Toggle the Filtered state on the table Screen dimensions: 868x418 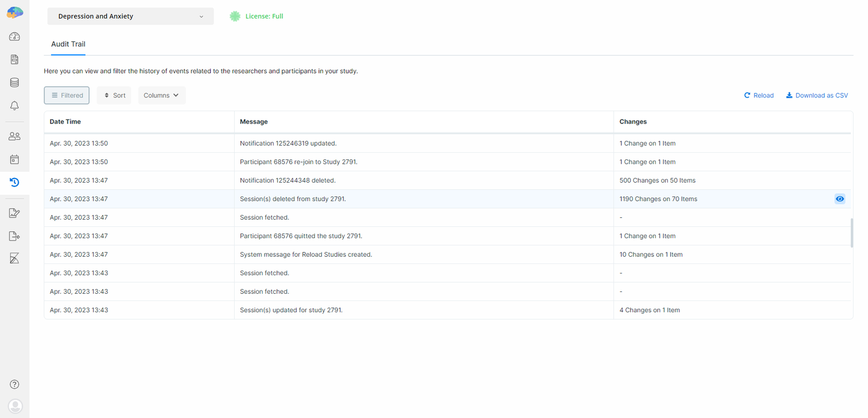[66, 95]
